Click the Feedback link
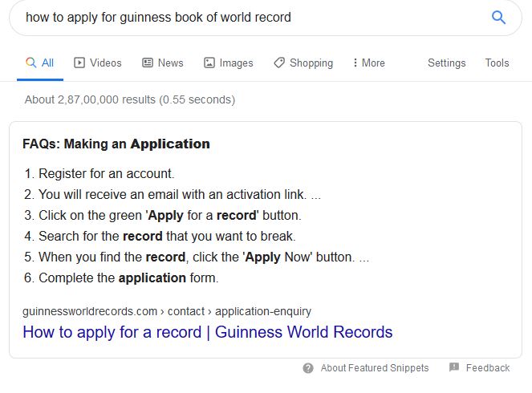This screenshot has width=532, height=393. [x=488, y=368]
